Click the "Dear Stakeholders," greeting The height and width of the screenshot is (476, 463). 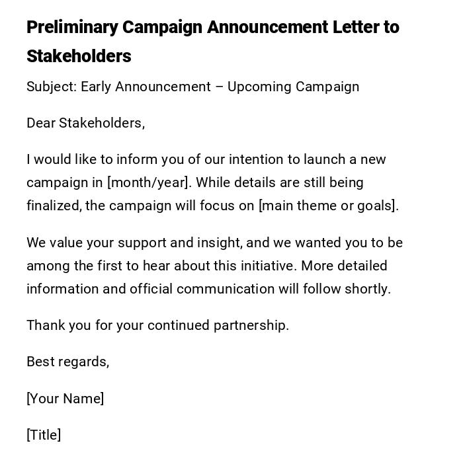point(85,123)
